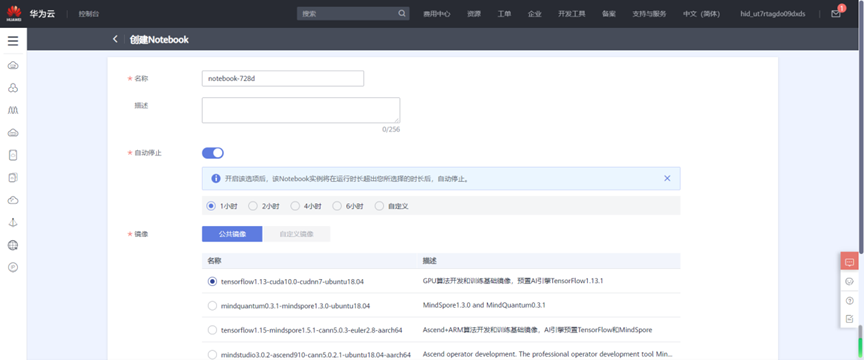Click the question mark help icon

(x=849, y=300)
